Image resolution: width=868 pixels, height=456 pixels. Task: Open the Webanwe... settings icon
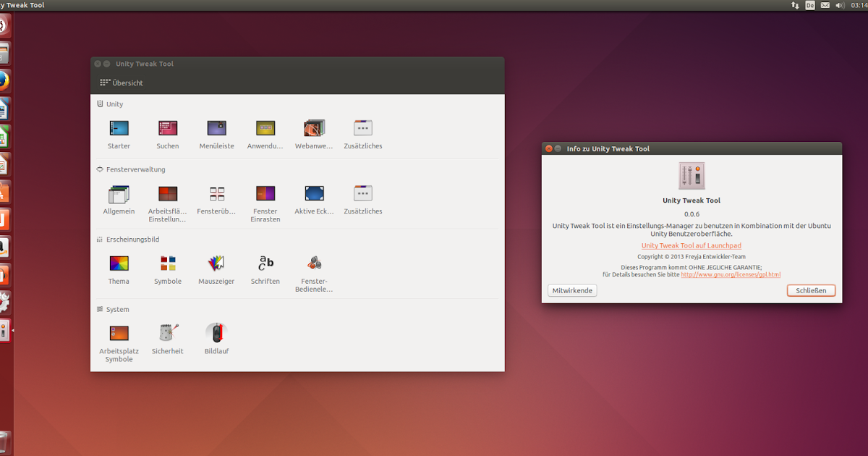[314, 128]
